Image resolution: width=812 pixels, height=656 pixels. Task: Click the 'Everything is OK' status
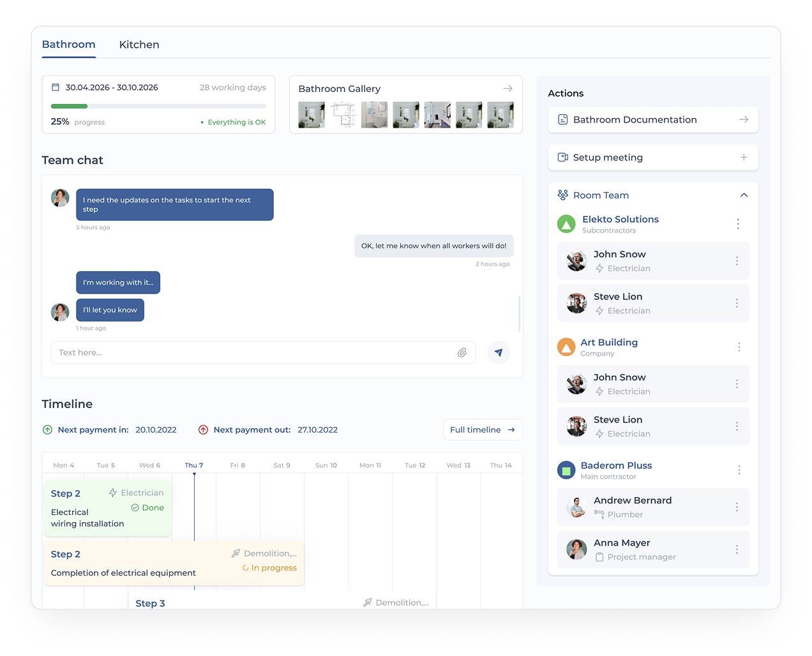click(233, 122)
